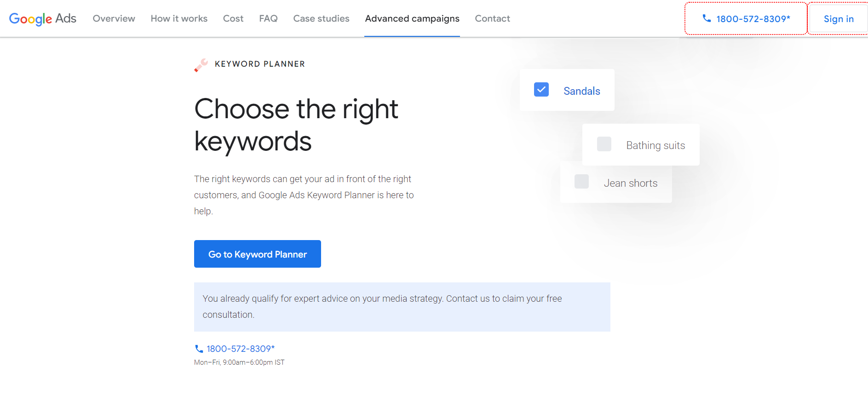Viewport: 868px width, 413px height.
Task: Select Advanced campaigns tab
Action: click(x=412, y=18)
